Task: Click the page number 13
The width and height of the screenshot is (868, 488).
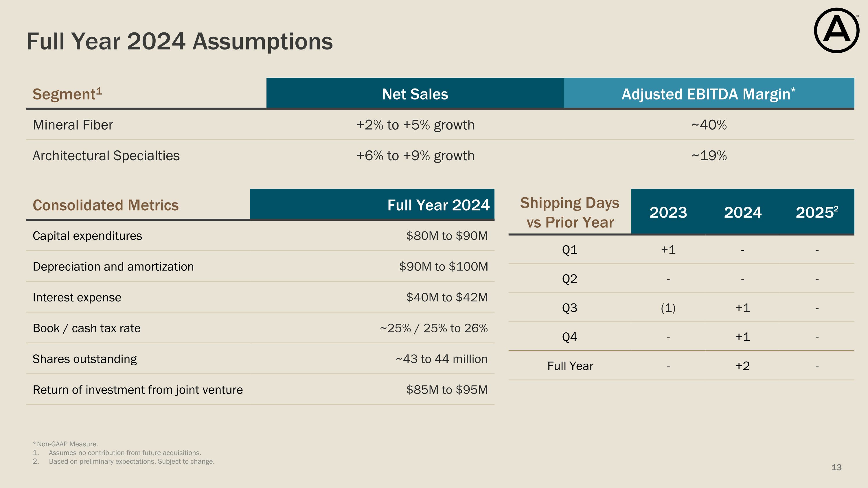Action: 836,467
